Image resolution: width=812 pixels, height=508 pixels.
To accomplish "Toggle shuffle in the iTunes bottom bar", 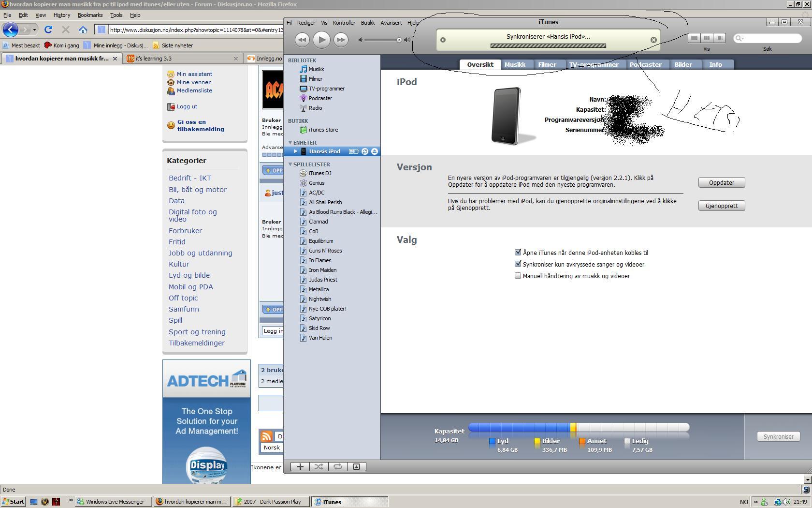I will pyautogui.click(x=319, y=466).
